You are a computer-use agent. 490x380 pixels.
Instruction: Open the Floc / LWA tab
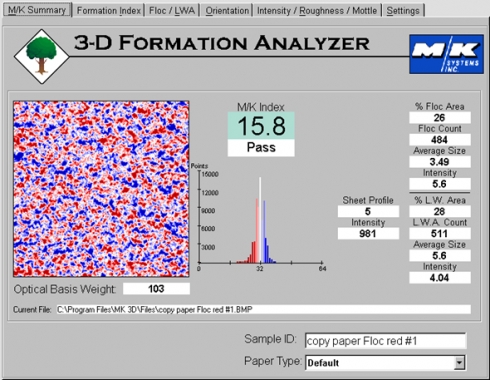pos(172,10)
